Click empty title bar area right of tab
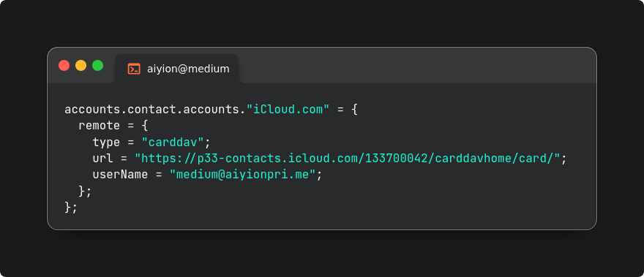Image resolution: width=644 pixels, height=277 pixels. click(417, 66)
